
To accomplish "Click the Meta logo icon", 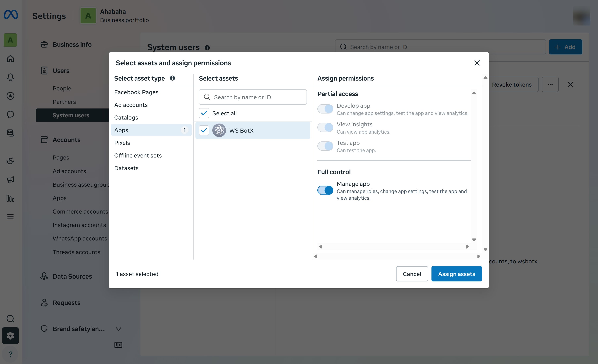I will [11, 14].
